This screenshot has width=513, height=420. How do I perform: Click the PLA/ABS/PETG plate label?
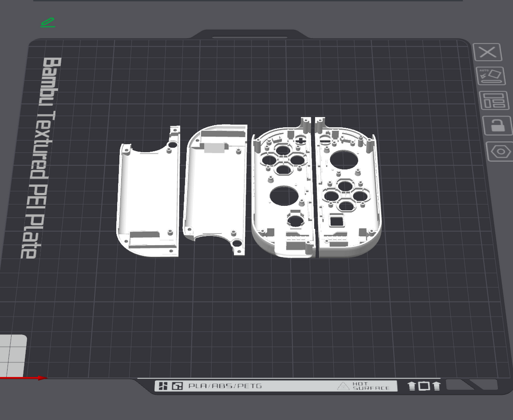pos(225,385)
